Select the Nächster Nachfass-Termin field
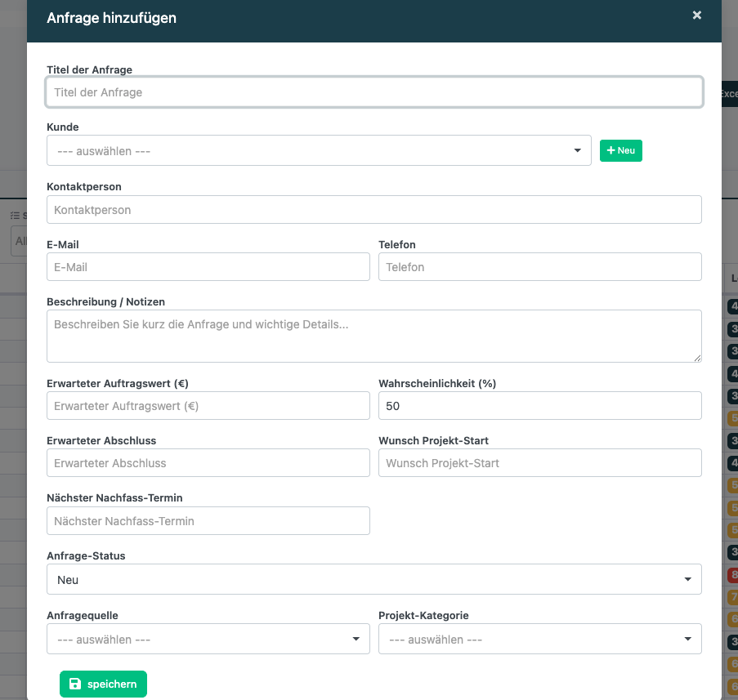This screenshot has height=700, width=738. coord(208,521)
